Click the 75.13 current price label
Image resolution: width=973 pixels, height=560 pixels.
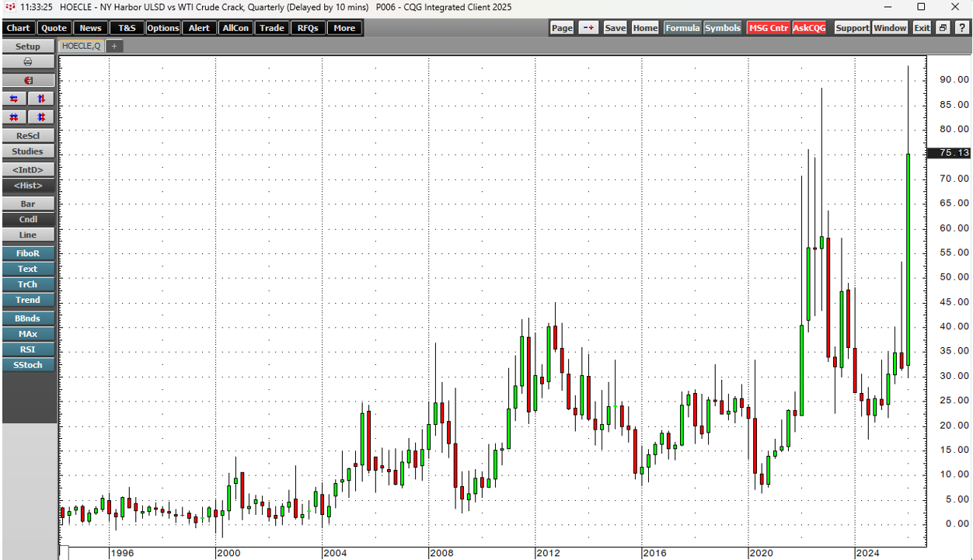click(x=950, y=153)
